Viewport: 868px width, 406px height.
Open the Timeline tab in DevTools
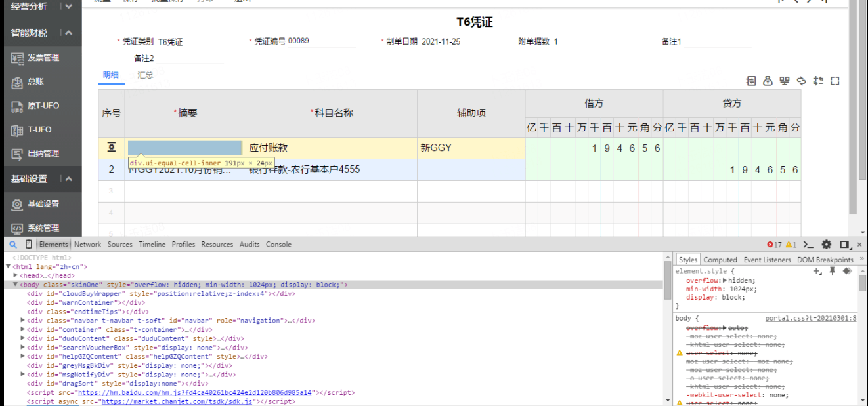click(152, 245)
